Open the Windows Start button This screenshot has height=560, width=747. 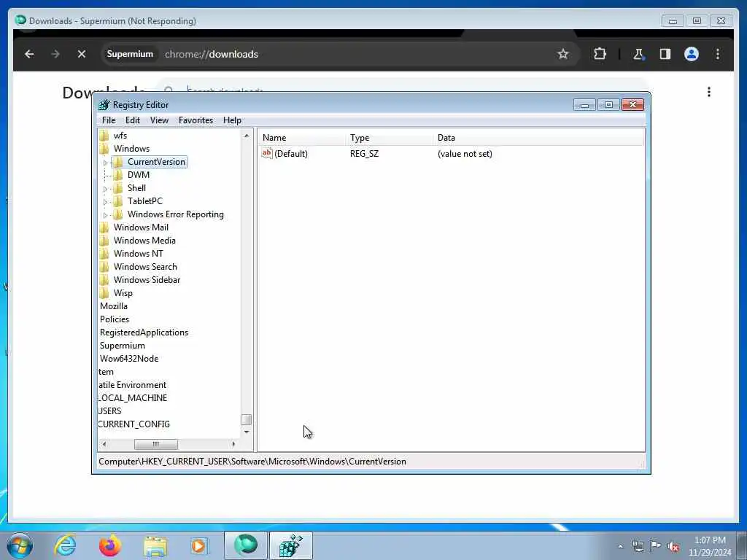coord(20,545)
